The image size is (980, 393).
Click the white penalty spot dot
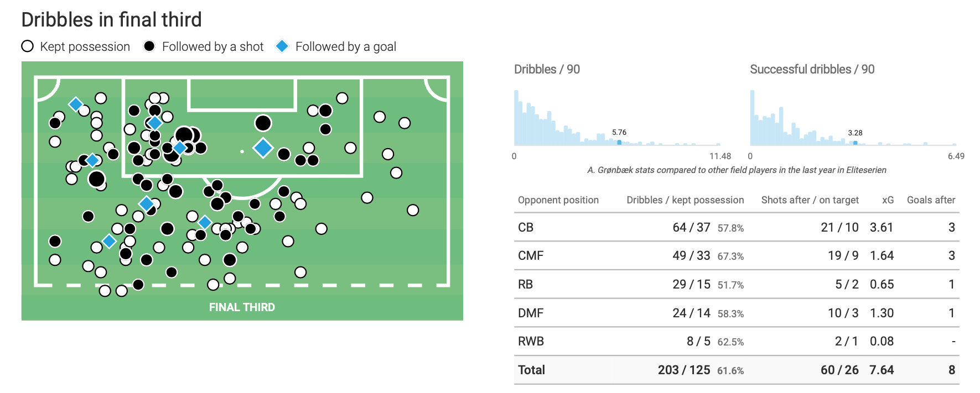click(242, 151)
